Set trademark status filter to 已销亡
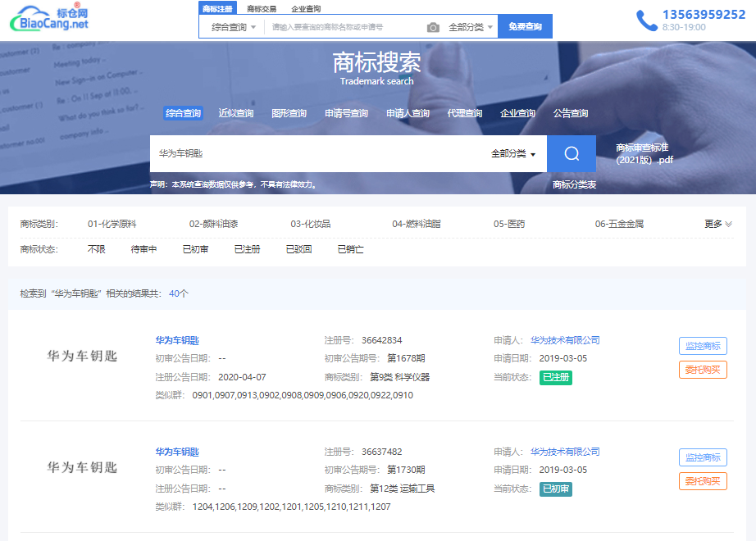The height and width of the screenshot is (541, 756). point(350,249)
